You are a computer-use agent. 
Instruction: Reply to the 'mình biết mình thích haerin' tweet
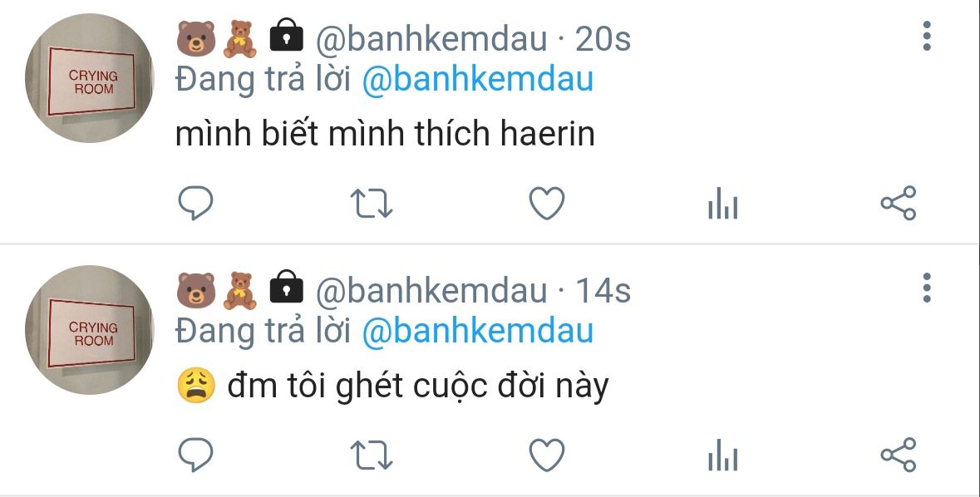(x=195, y=203)
